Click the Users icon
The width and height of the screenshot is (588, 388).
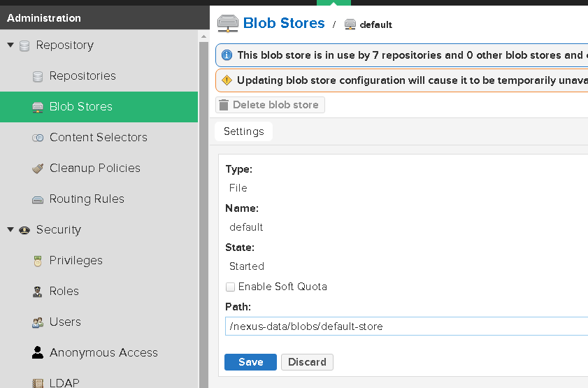pos(38,322)
